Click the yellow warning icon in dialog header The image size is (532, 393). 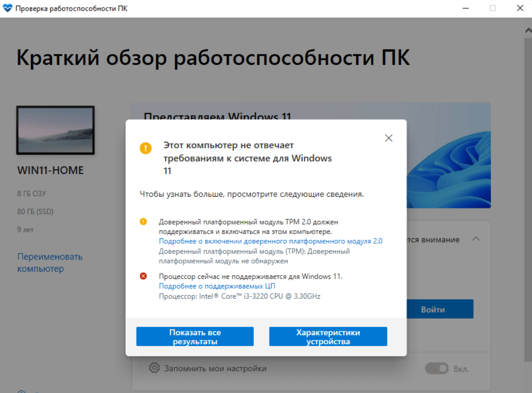pos(146,148)
